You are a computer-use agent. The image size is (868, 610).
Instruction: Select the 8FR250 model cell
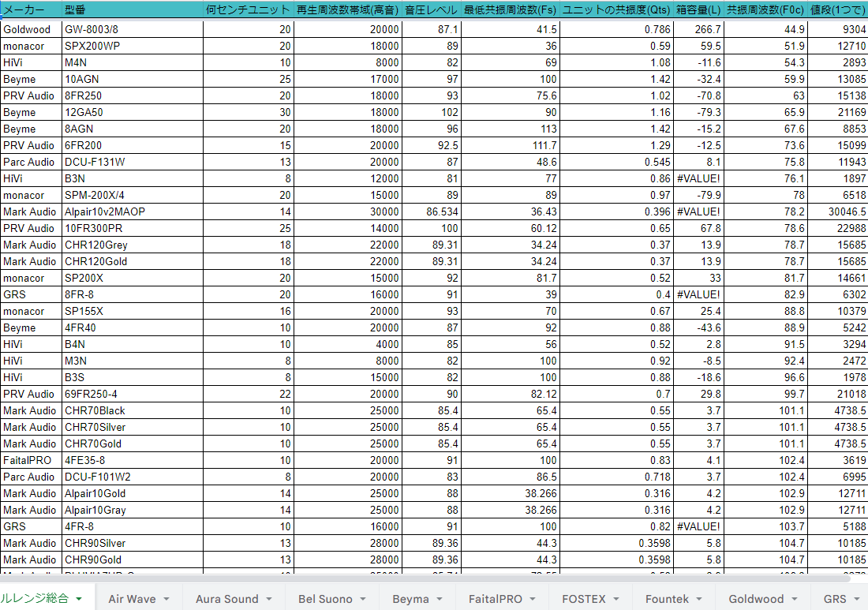tap(133, 95)
